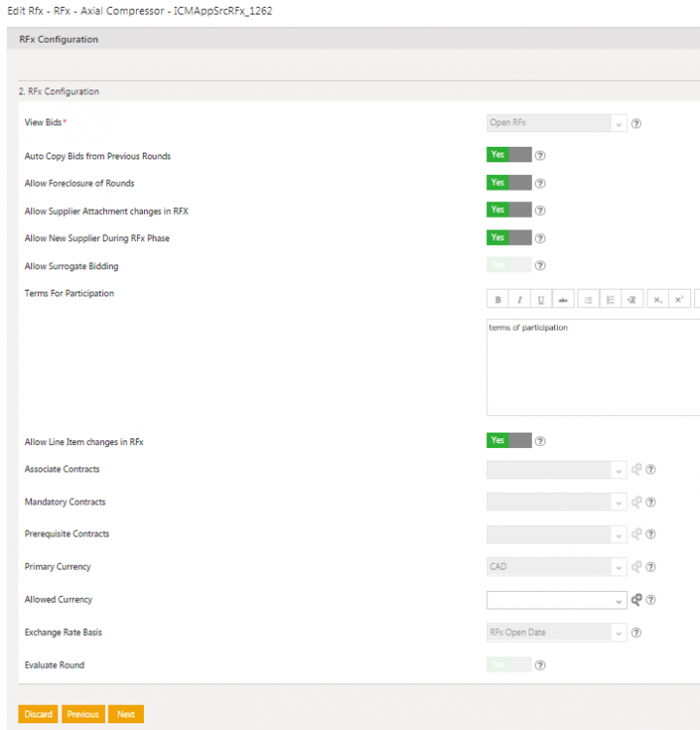Screen dimensions: 700x730
Task: Open the Primary Currency dropdown showing CAD
Action: click(556, 567)
